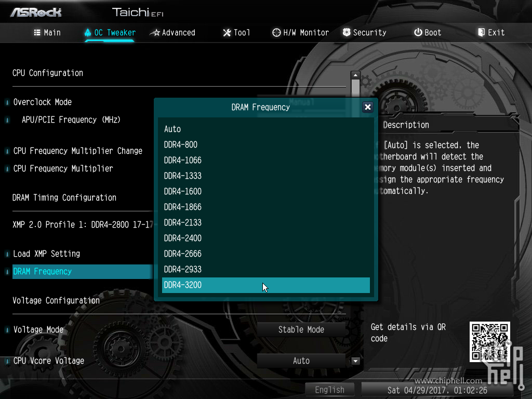Click the date and time display
This screenshot has height=399, width=532.
click(x=437, y=390)
